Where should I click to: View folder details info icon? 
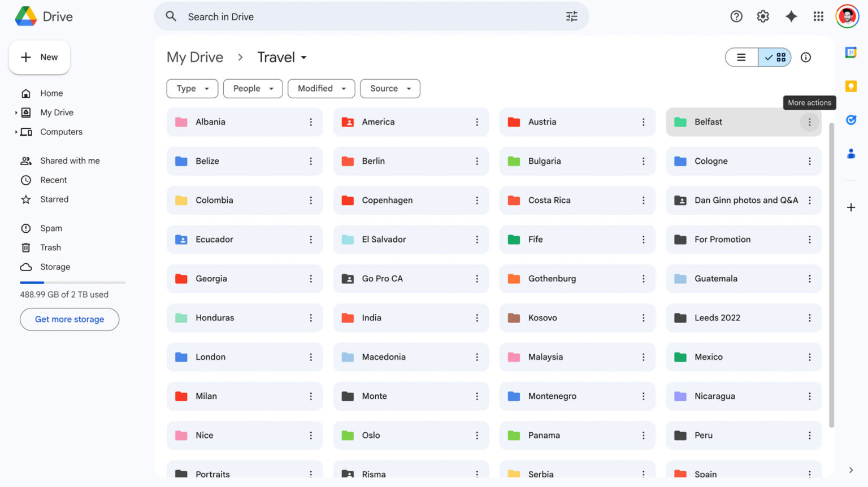coord(806,57)
